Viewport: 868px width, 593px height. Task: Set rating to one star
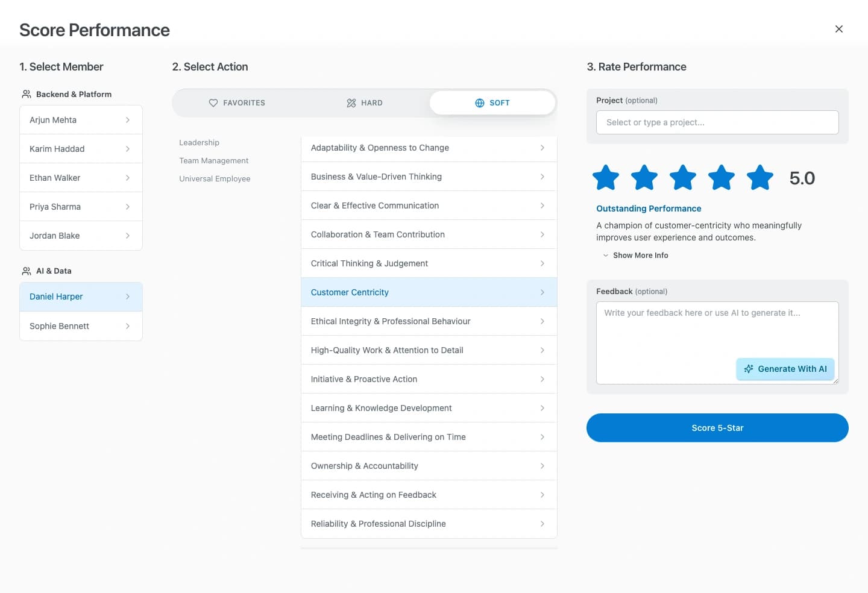[606, 177]
